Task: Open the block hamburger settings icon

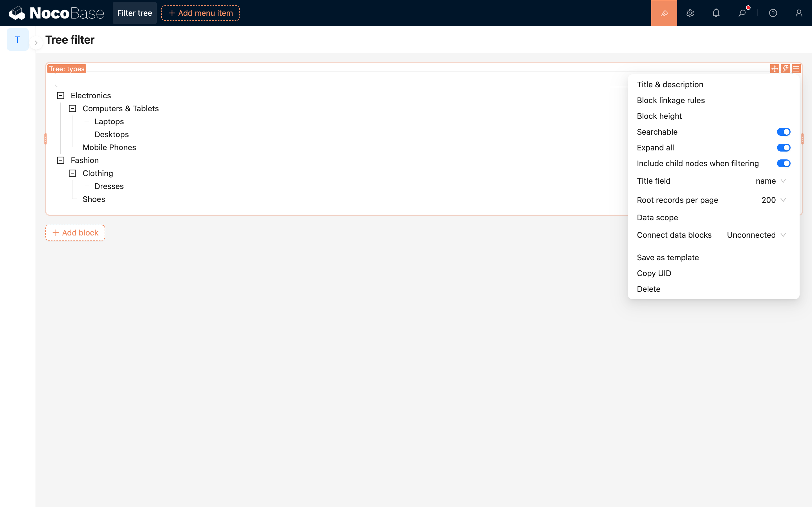Action: (x=796, y=69)
